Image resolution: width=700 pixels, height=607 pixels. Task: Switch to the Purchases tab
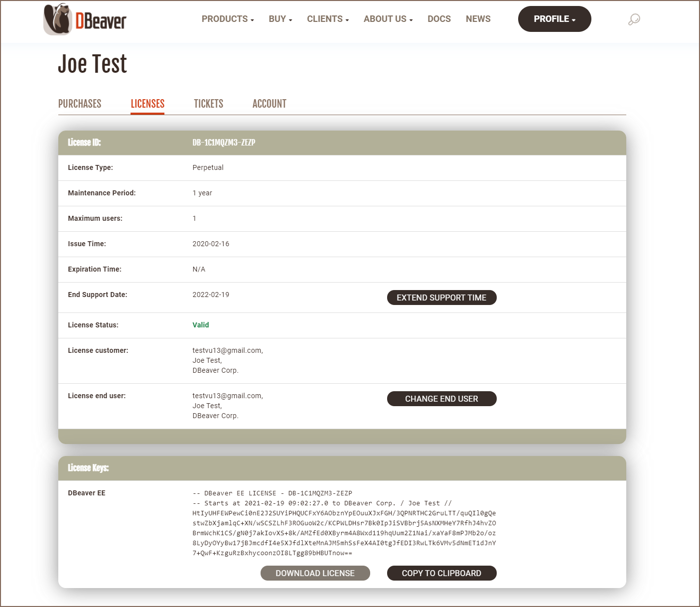[x=80, y=104]
